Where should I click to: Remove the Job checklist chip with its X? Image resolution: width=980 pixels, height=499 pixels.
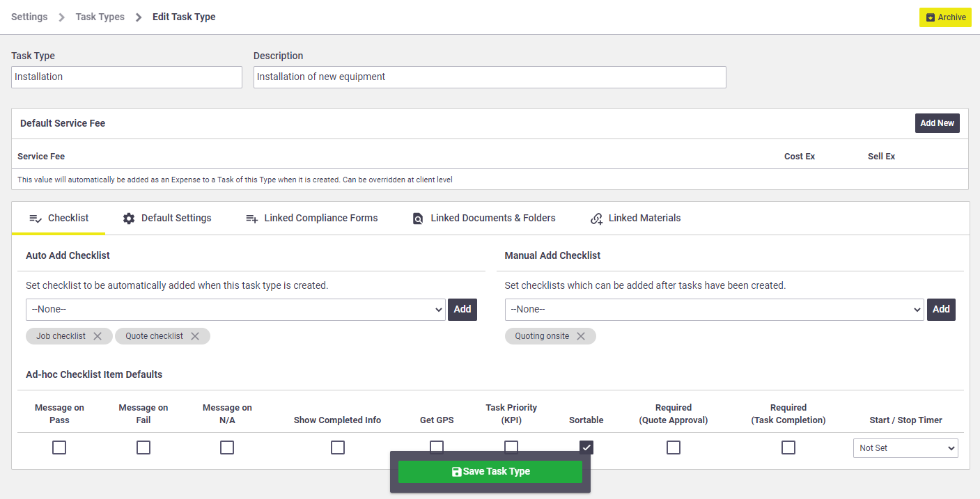coord(98,336)
